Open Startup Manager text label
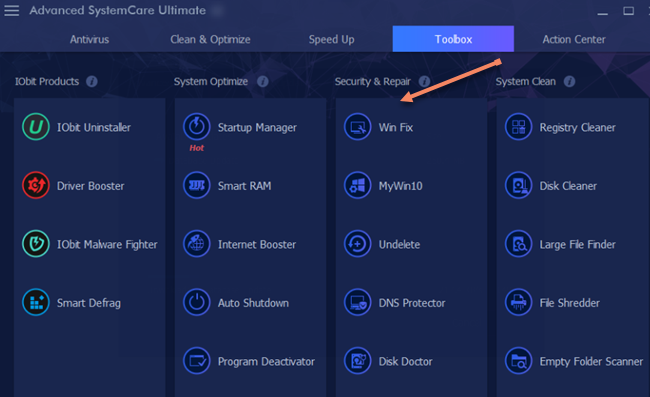 point(257,128)
